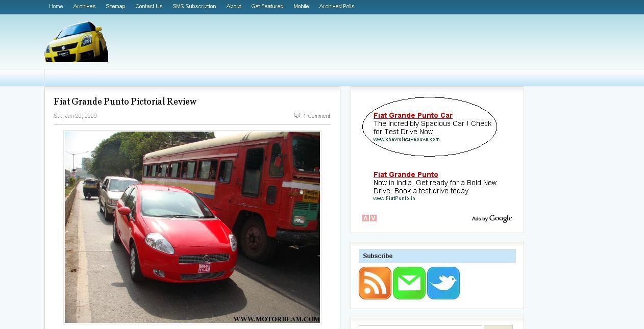Screen dimensions: 644x329
Task: Show previous ad with up arrow
Action: point(365,218)
